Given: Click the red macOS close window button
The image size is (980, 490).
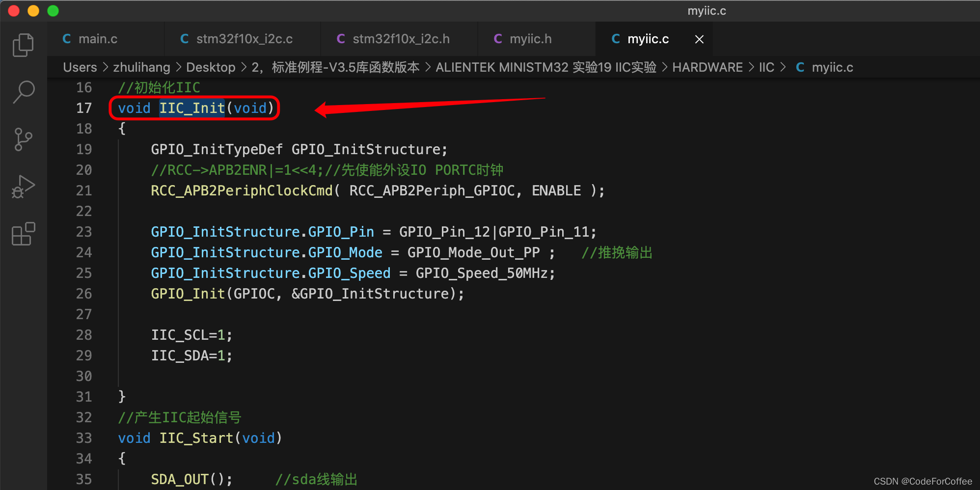Looking at the screenshot, I should tap(14, 11).
